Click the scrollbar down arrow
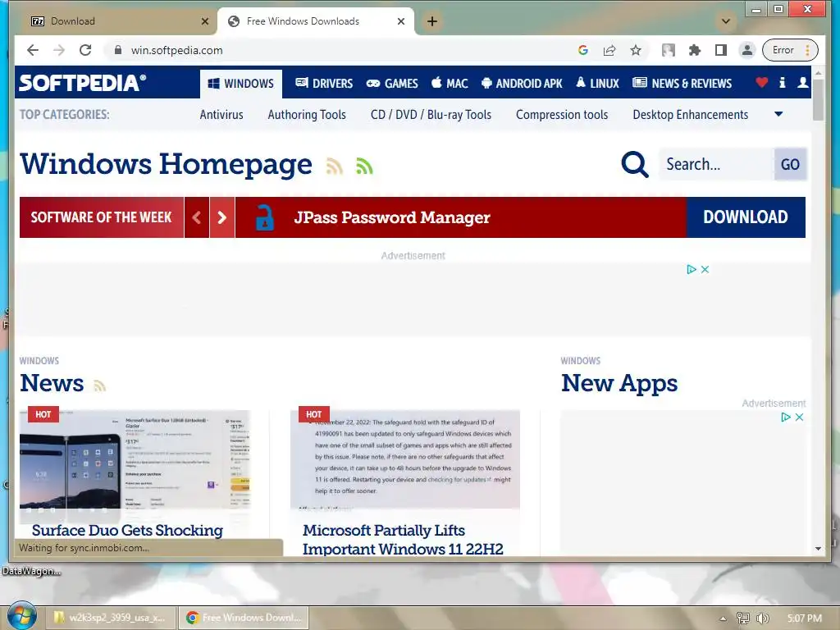840x630 pixels. (818, 549)
